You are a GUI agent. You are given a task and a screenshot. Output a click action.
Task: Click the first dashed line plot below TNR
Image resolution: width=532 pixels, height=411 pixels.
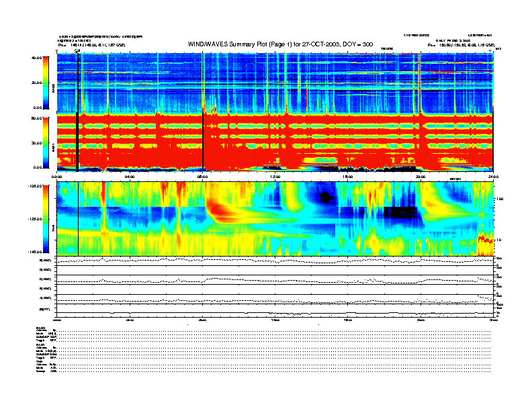click(275, 261)
